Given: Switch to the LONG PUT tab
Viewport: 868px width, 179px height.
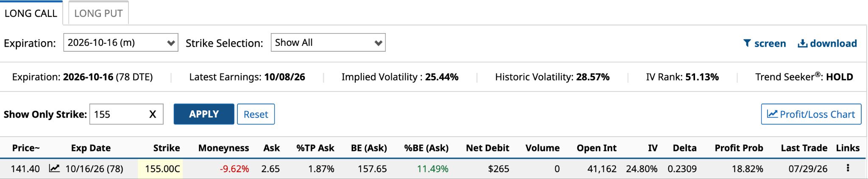Looking at the screenshot, I should click(x=98, y=13).
